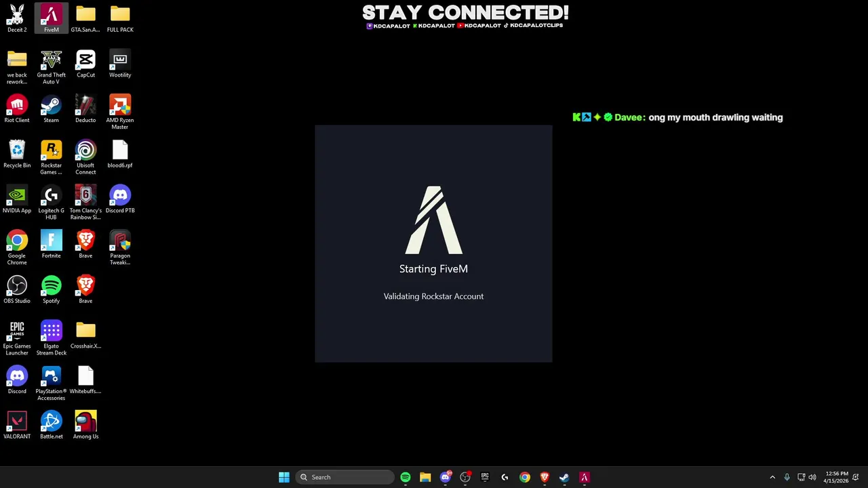Open PlayStation Accessories shortcut
This screenshot has height=488, width=868.
click(51, 384)
